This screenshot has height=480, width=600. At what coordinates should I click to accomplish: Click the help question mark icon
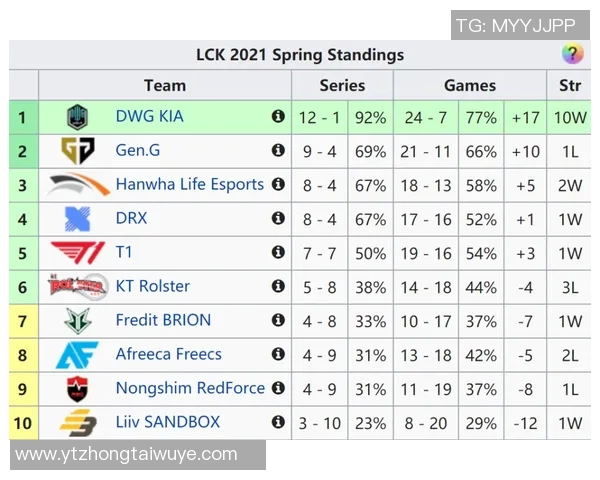[x=571, y=55]
